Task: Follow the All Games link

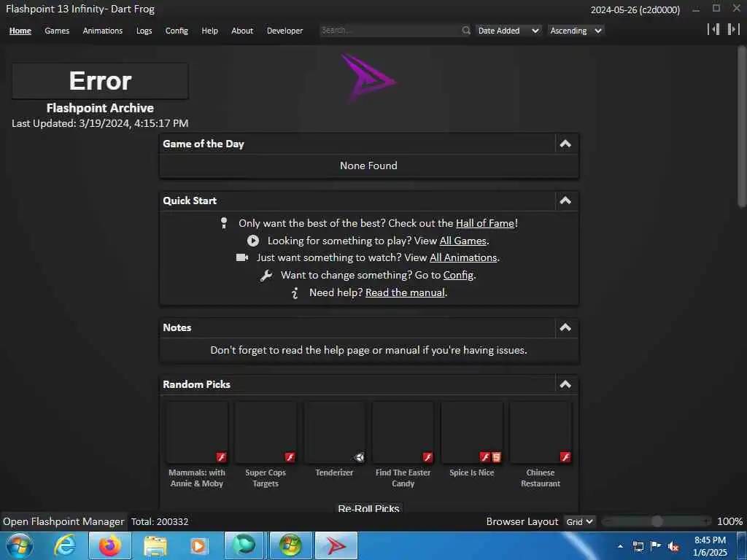Action: click(463, 241)
